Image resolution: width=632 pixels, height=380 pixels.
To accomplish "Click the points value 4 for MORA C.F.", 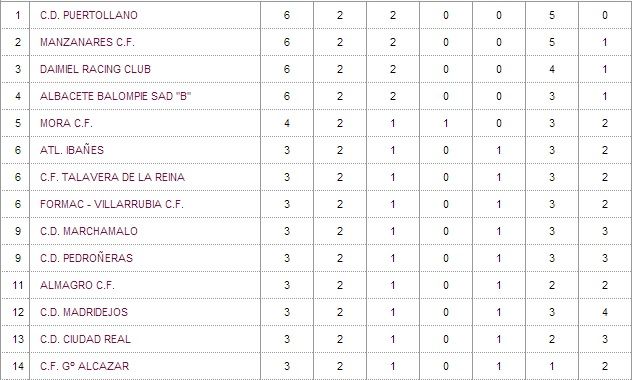I will coord(287,123).
